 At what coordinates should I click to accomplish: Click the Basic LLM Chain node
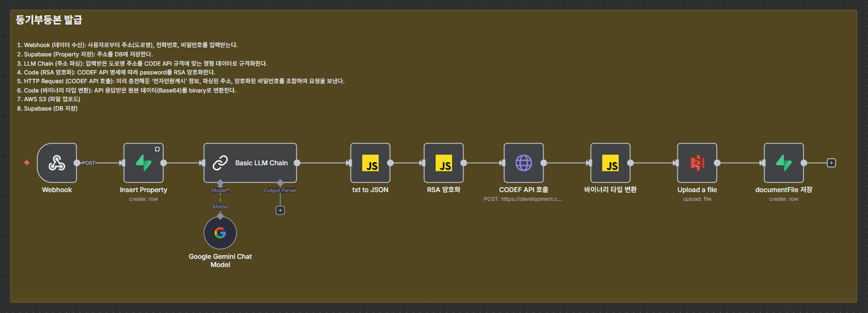[250, 163]
